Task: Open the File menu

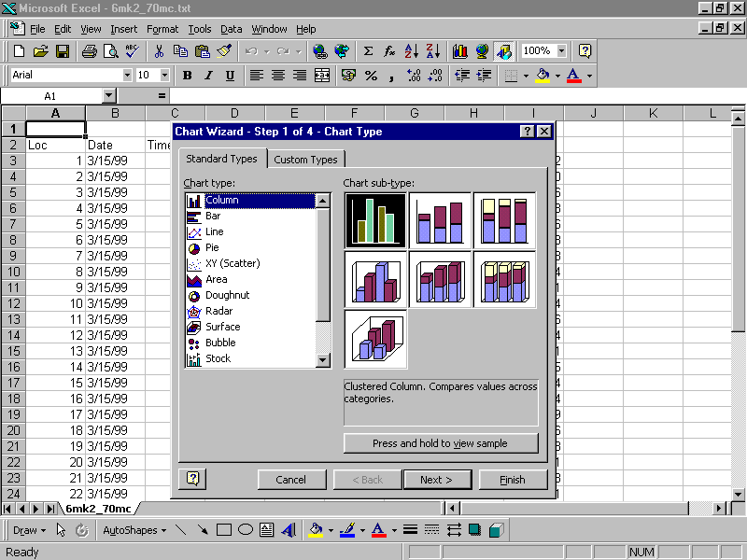Action: tap(37, 29)
